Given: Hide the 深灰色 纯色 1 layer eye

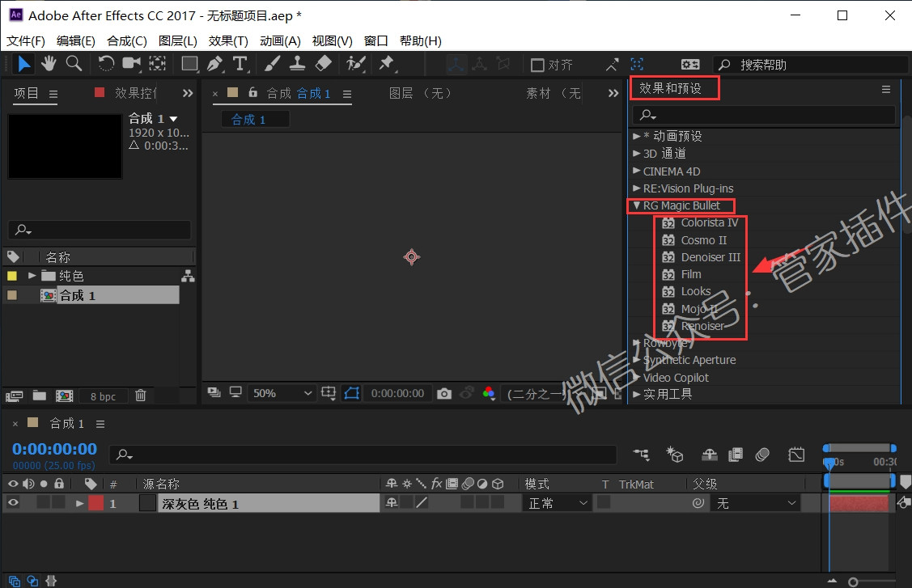Looking at the screenshot, I should 13,503.
